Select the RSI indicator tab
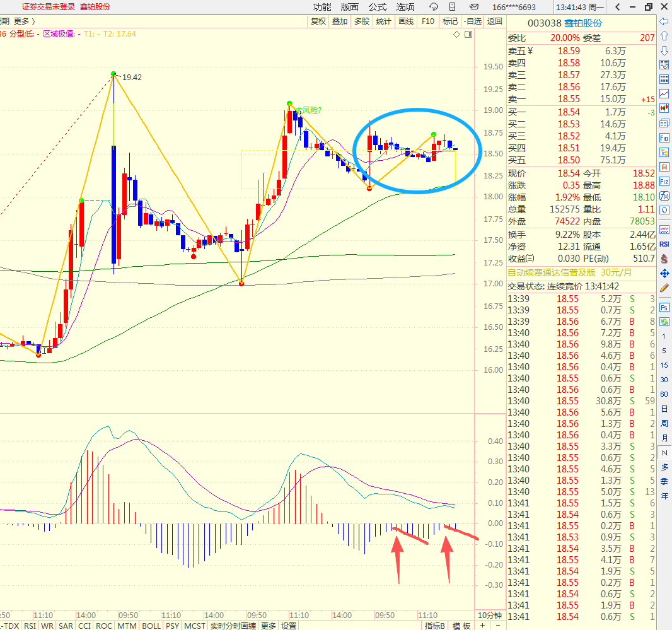Image resolution: width=672 pixels, height=630 pixels. [x=30, y=626]
